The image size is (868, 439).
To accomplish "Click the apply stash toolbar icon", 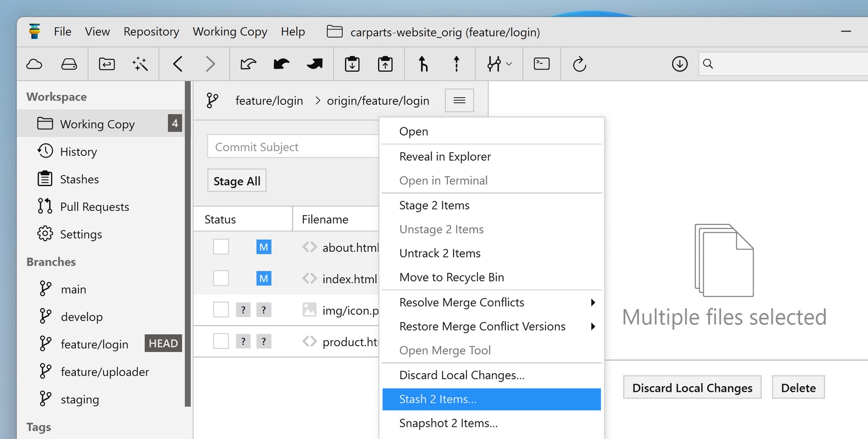I will 385,64.
